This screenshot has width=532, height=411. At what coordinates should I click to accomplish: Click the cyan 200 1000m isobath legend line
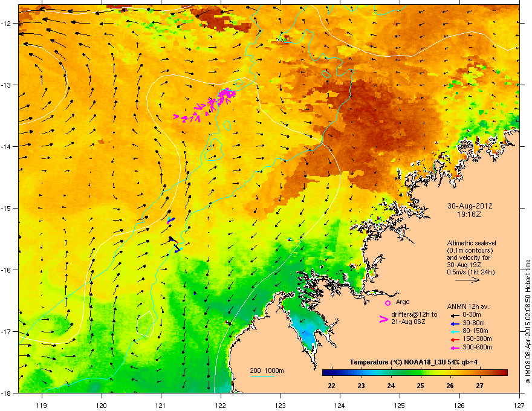point(262,376)
